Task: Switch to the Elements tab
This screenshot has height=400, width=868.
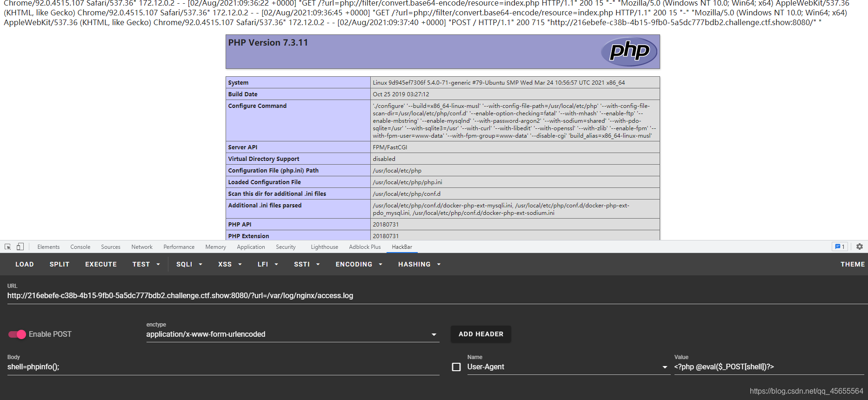Action: point(48,247)
